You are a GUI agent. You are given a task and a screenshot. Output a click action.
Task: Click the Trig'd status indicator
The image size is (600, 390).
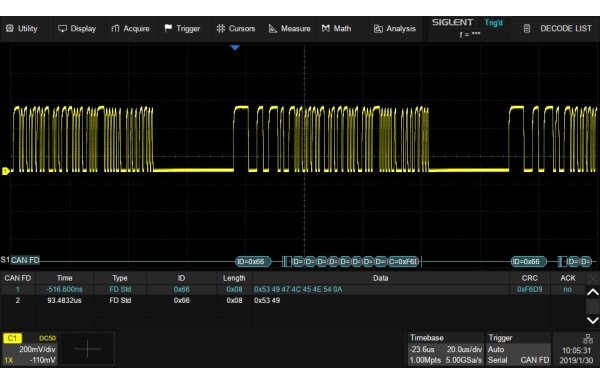pos(493,23)
